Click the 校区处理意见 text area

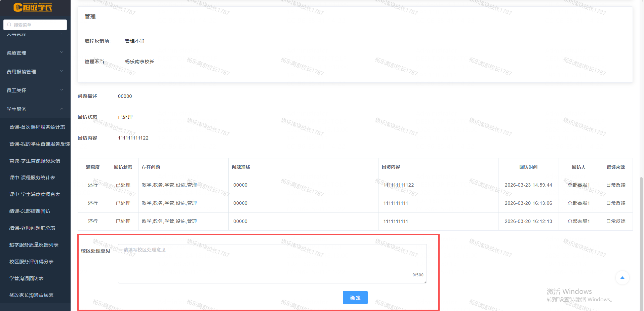[x=272, y=264]
